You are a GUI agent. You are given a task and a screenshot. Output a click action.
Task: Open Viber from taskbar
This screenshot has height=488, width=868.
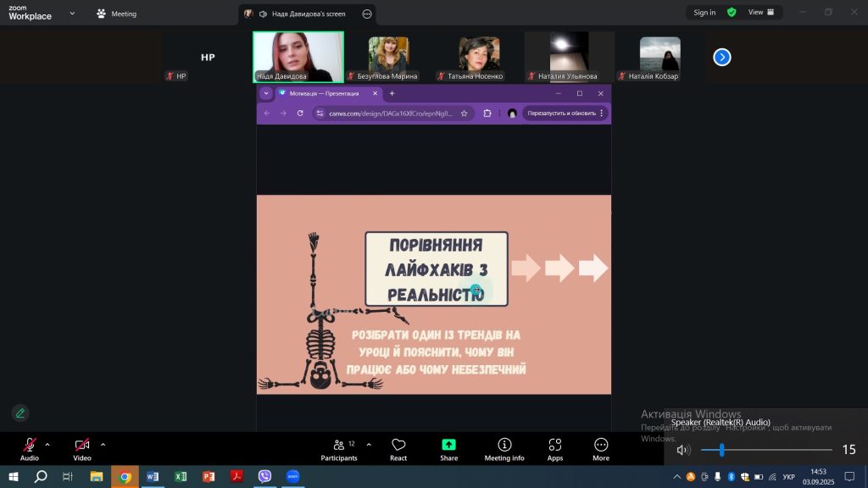coord(264,476)
